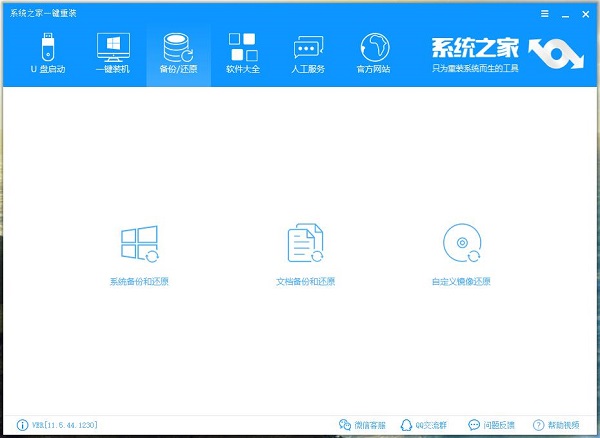This screenshot has width=600, height=438.
Task: Click the 问题反馈 label
Action: point(499,425)
